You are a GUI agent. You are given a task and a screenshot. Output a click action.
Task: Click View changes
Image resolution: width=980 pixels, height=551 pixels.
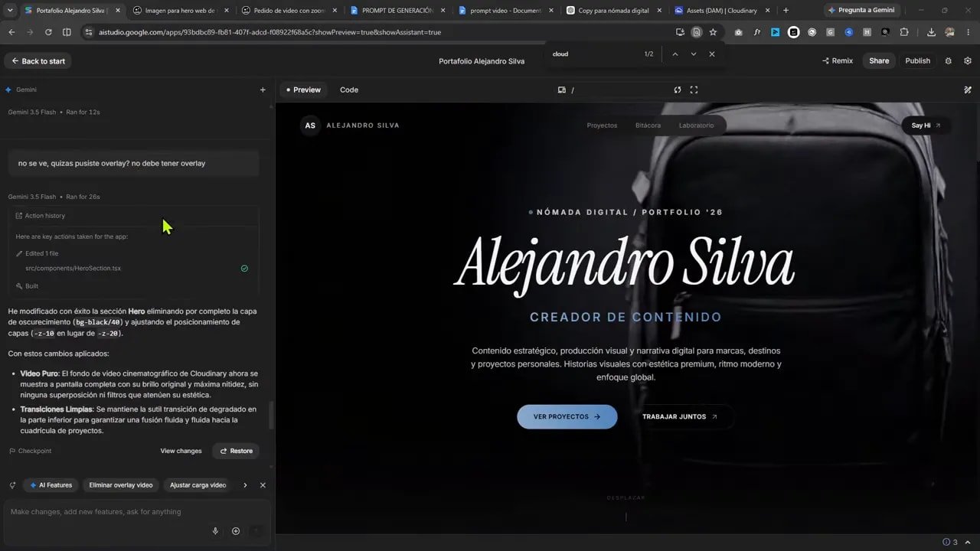(181, 451)
